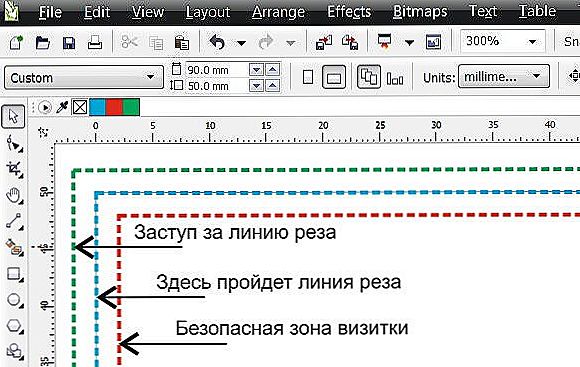Open the Custom page size dropdown
The image size is (580, 367).
click(84, 77)
